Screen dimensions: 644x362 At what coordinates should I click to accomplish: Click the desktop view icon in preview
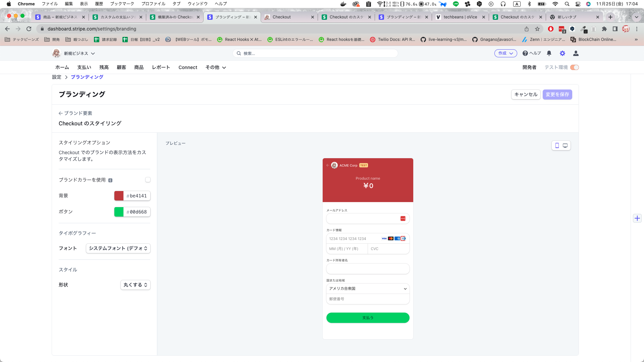click(x=565, y=145)
